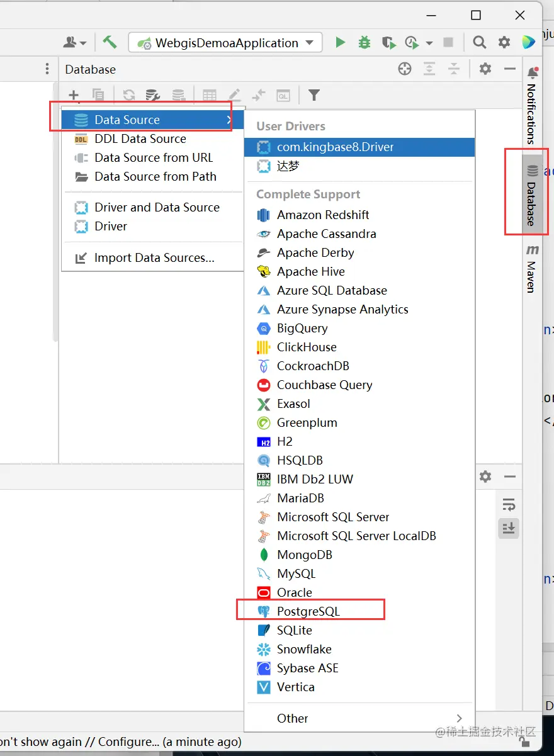Start debugging with the bug icon
554x756 pixels.
[365, 42]
